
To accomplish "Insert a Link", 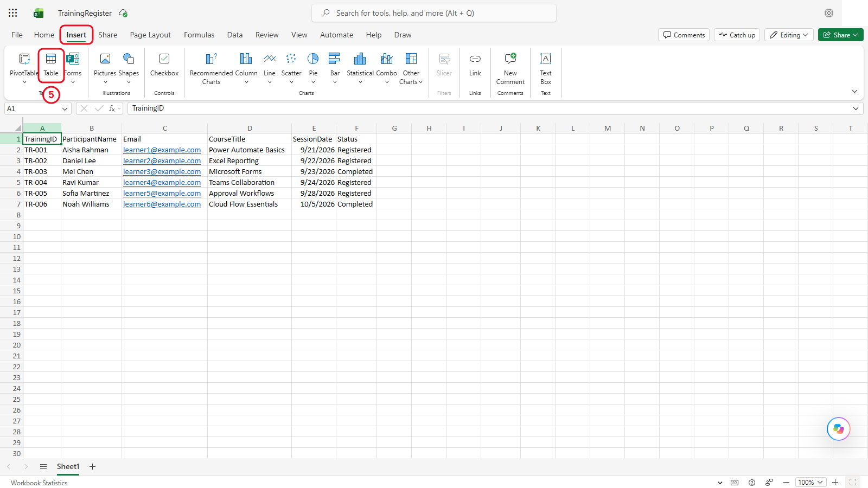I will coord(475,64).
